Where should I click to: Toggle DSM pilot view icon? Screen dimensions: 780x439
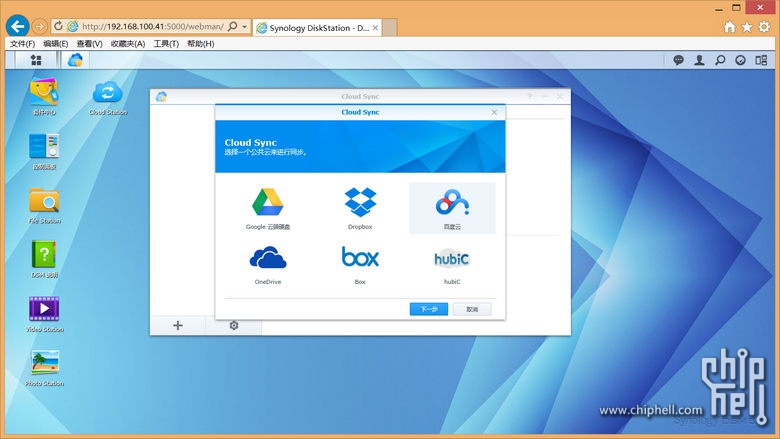click(x=761, y=60)
